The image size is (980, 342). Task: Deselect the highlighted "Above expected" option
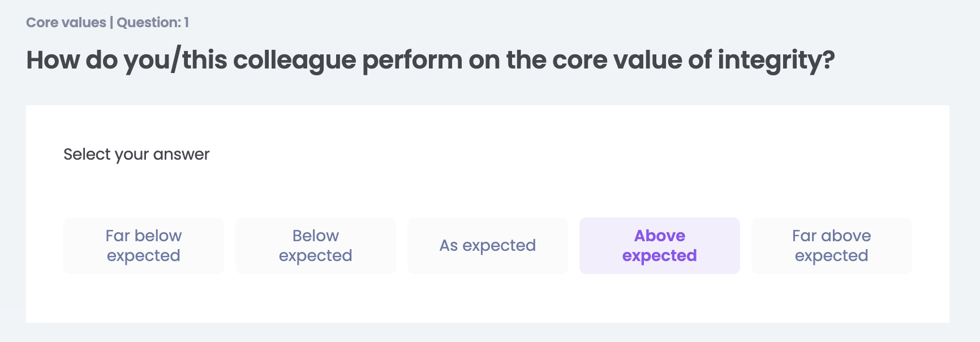click(x=660, y=246)
